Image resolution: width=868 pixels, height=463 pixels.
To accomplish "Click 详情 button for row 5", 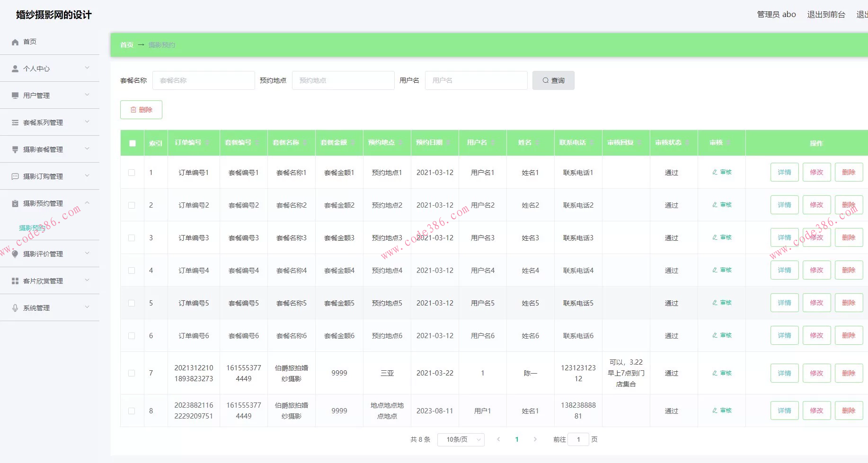I will [784, 303].
